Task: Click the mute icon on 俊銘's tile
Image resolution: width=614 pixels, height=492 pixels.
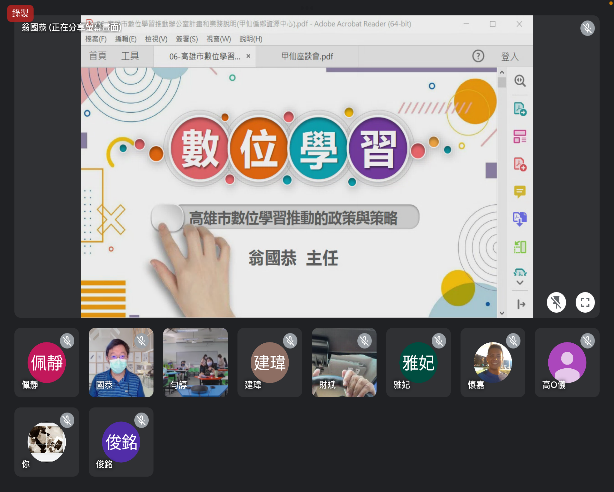Action: pos(141,420)
